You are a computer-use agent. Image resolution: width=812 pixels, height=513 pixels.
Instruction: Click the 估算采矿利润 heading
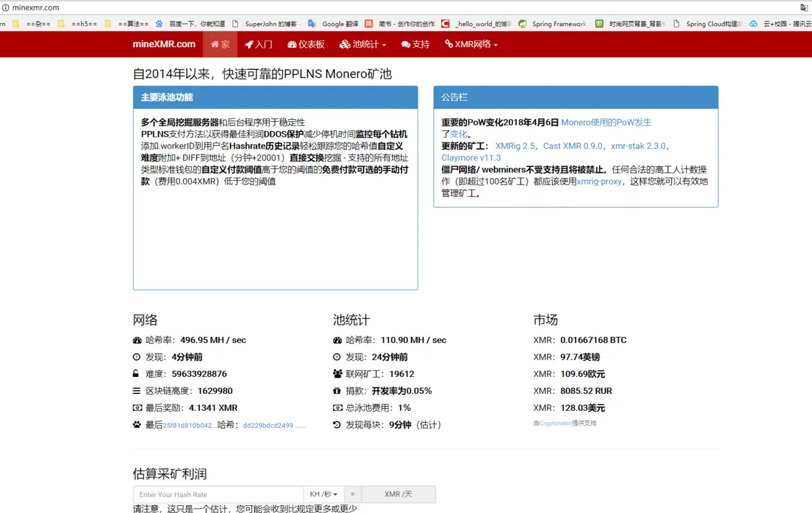(170, 474)
